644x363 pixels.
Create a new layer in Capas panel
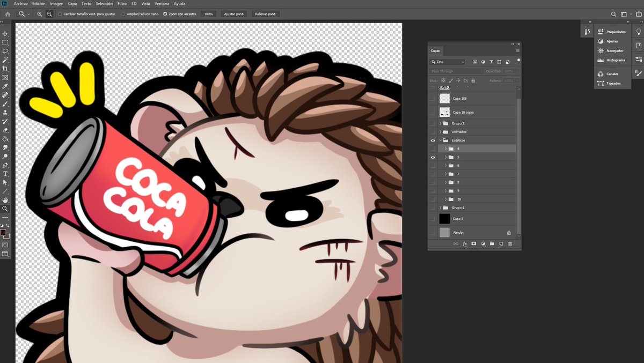click(501, 243)
